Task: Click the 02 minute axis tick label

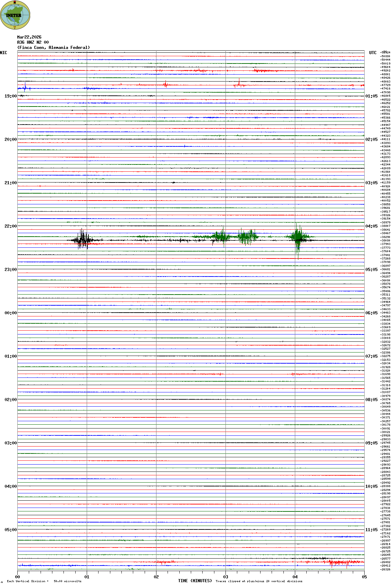Action: (x=156, y=577)
